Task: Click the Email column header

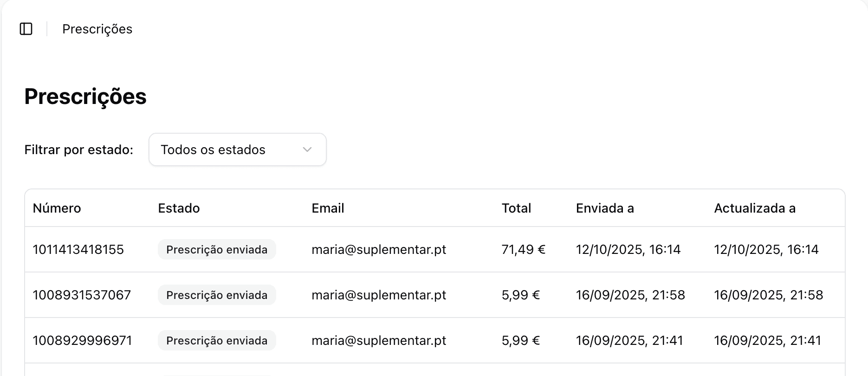Action: (x=328, y=208)
